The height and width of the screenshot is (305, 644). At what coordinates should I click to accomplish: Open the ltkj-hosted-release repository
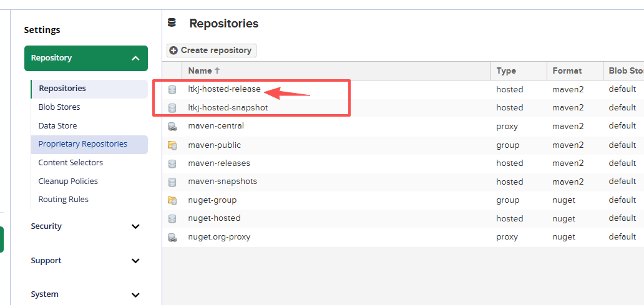click(224, 89)
